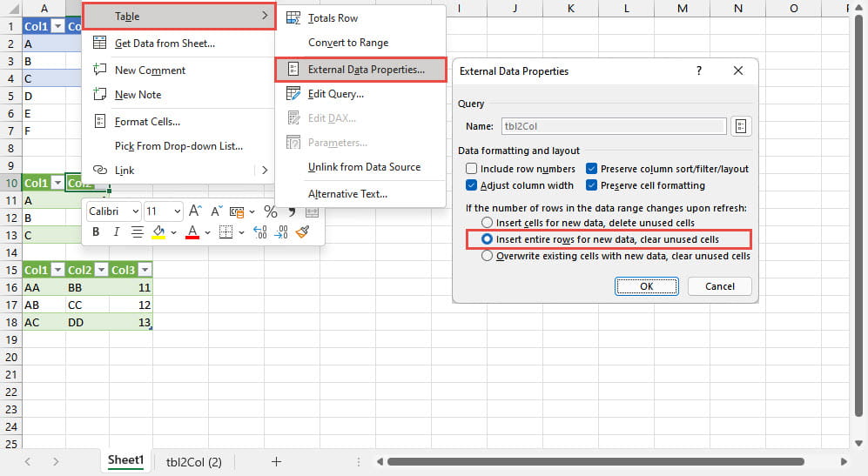Switch to the tbl2Col (2) sheet tab

[194, 461]
